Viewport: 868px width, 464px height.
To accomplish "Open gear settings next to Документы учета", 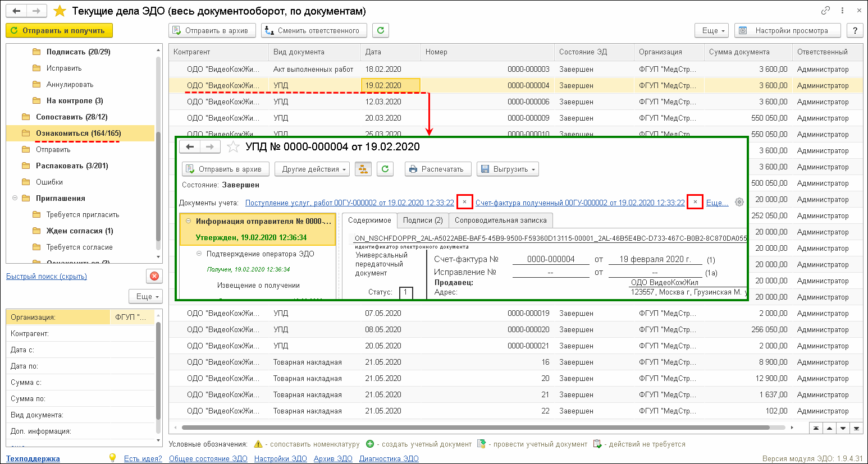I will coord(739,202).
